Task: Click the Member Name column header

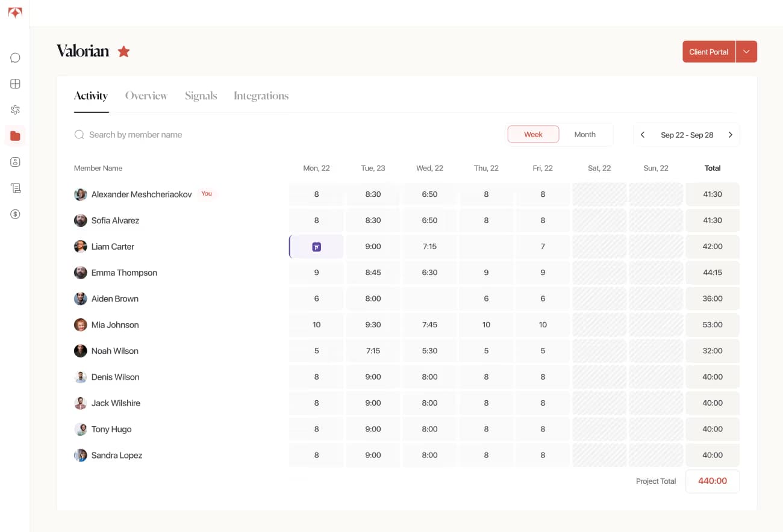Action: coord(98,169)
